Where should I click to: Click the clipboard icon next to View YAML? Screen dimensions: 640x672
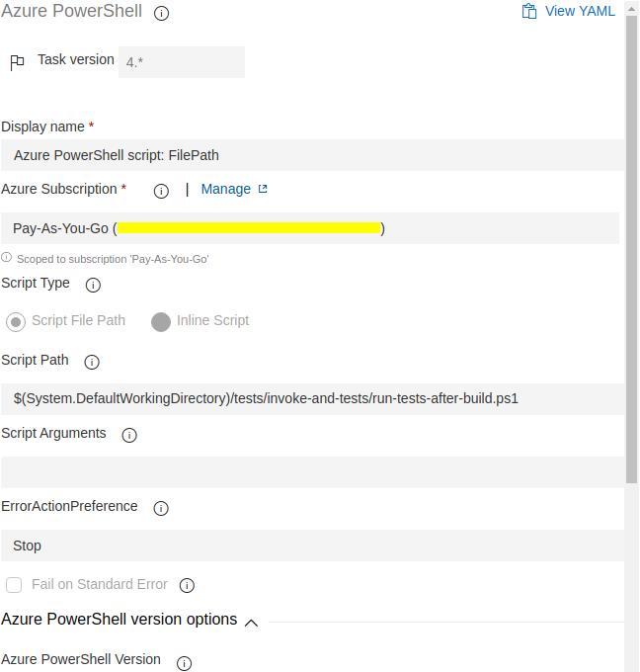pos(529,11)
